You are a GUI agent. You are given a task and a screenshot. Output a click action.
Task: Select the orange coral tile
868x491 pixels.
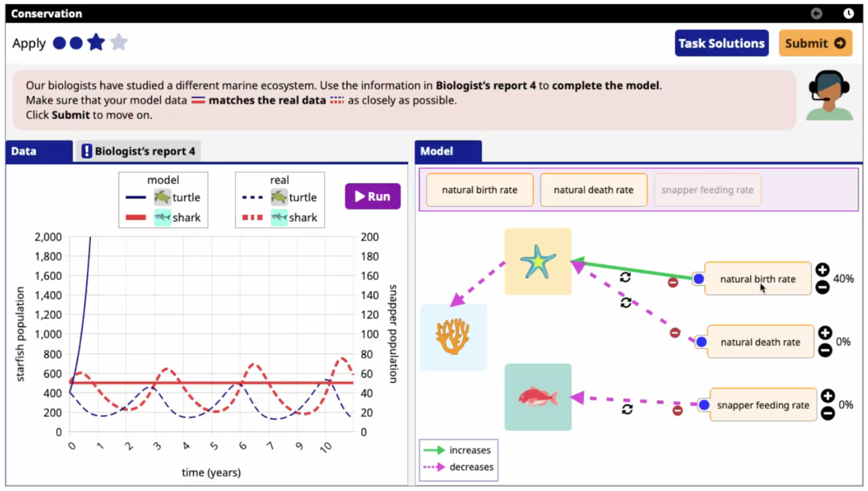453,337
